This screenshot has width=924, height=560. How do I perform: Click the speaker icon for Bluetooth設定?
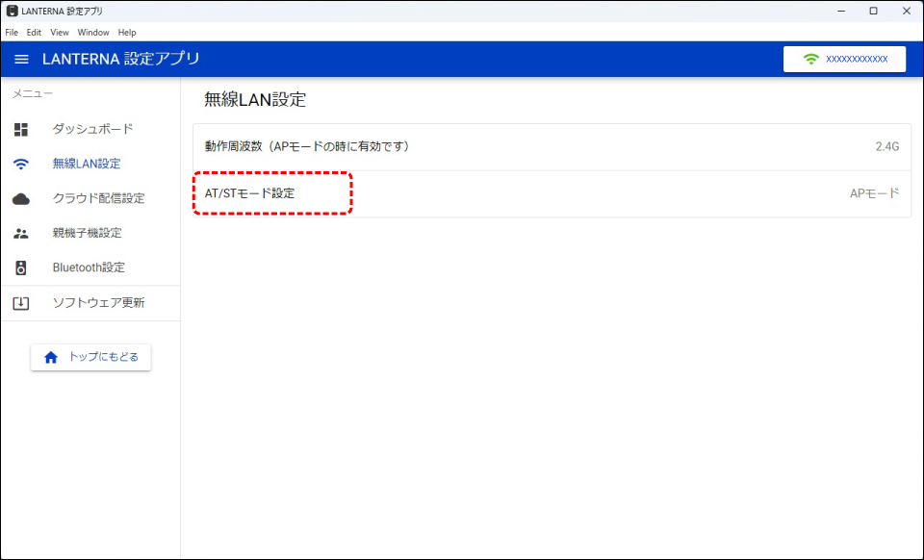tap(21, 267)
